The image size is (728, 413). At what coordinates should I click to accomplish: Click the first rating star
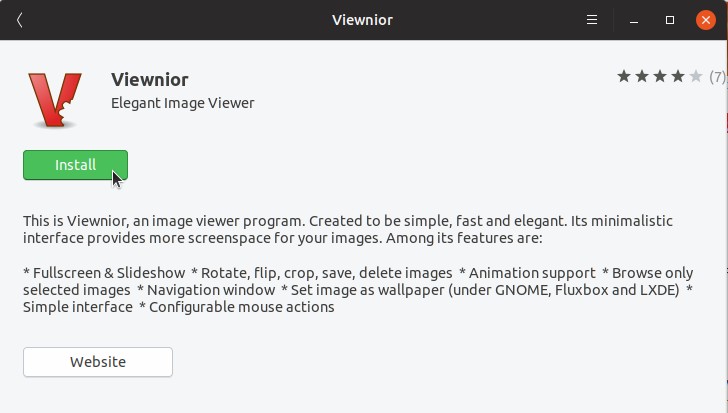[x=624, y=76]
